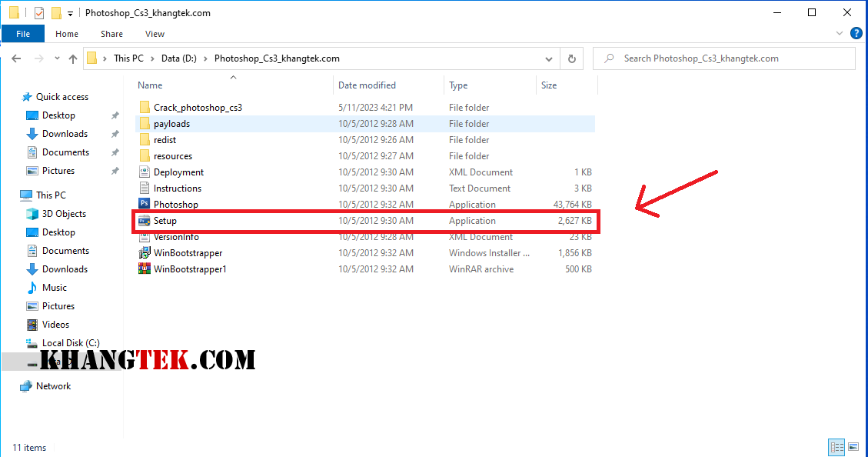The height and width of the screenshot is (457, 868).
Task: Select Network in the navigation pane
Action: [x=53, y=386]
